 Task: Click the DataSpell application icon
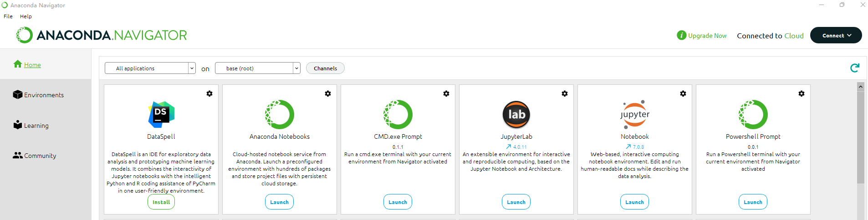[x=161, y=114]
